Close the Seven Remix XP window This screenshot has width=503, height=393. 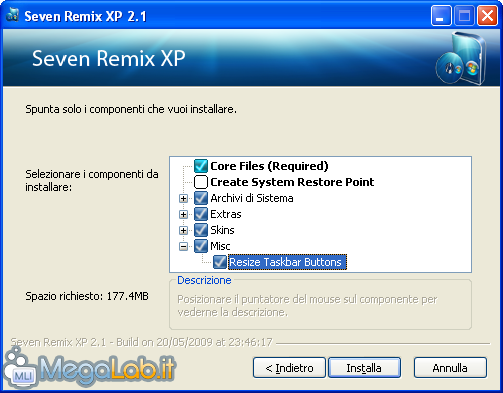pyautogui.click(x=487, y=15)
